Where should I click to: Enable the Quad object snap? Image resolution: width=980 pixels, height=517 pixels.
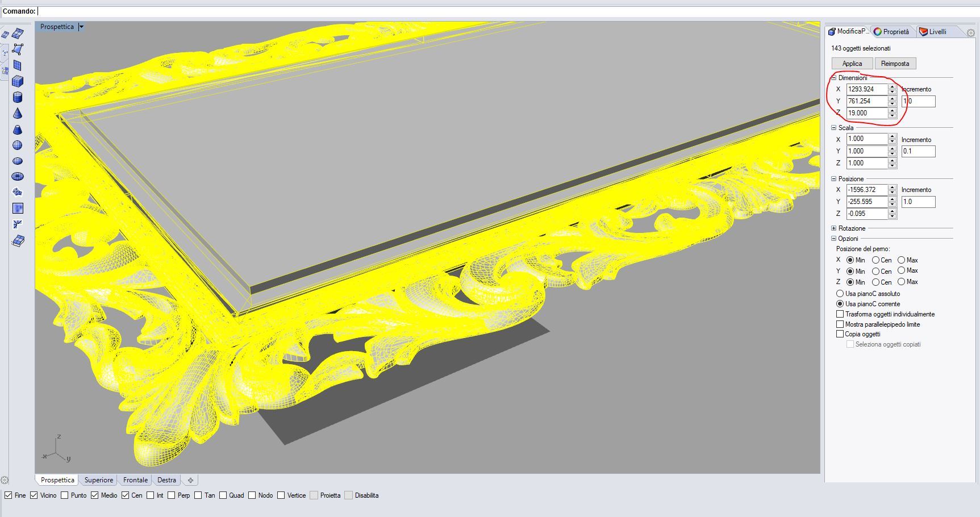point(223,495)
